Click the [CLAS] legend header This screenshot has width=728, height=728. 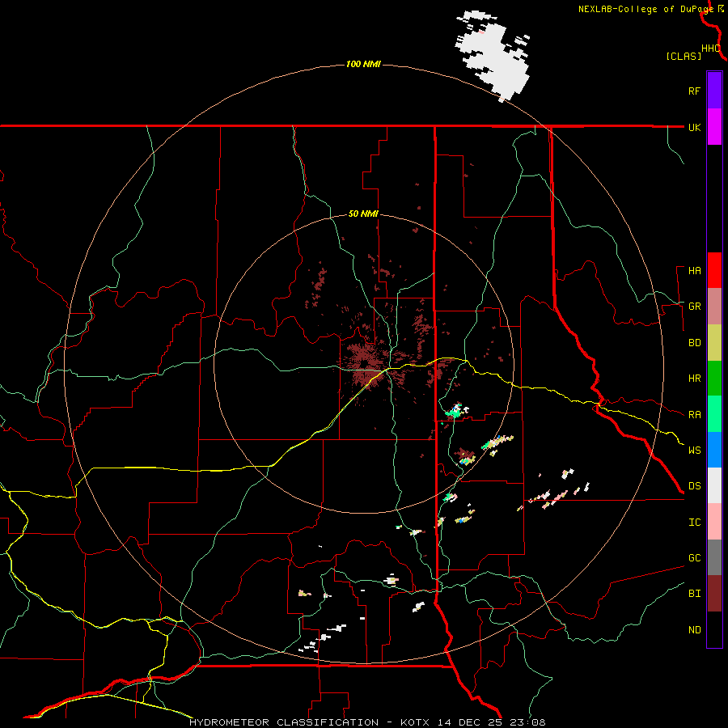point(684,57)
